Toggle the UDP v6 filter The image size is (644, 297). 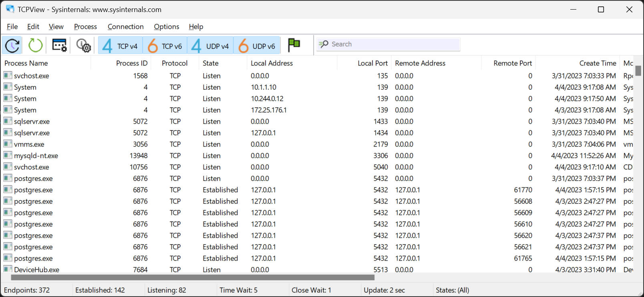pyautogui.click(x=256, y=46)
